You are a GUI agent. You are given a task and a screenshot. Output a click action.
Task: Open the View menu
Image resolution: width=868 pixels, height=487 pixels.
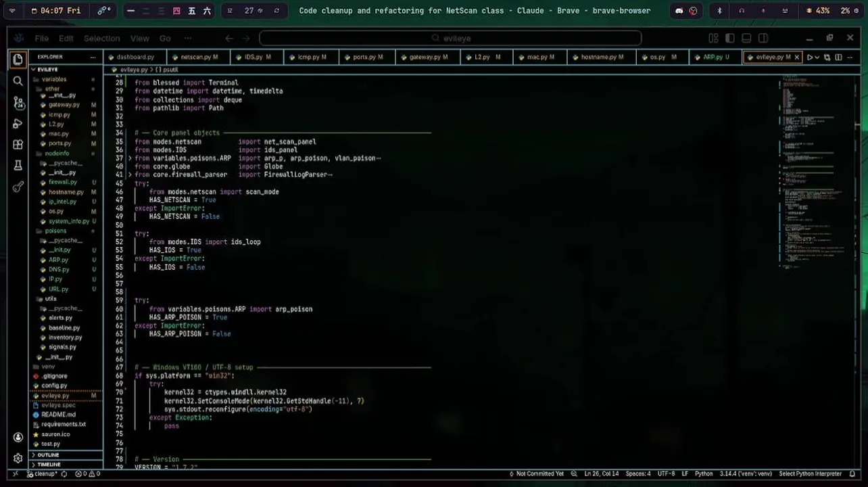click(139, 39)
